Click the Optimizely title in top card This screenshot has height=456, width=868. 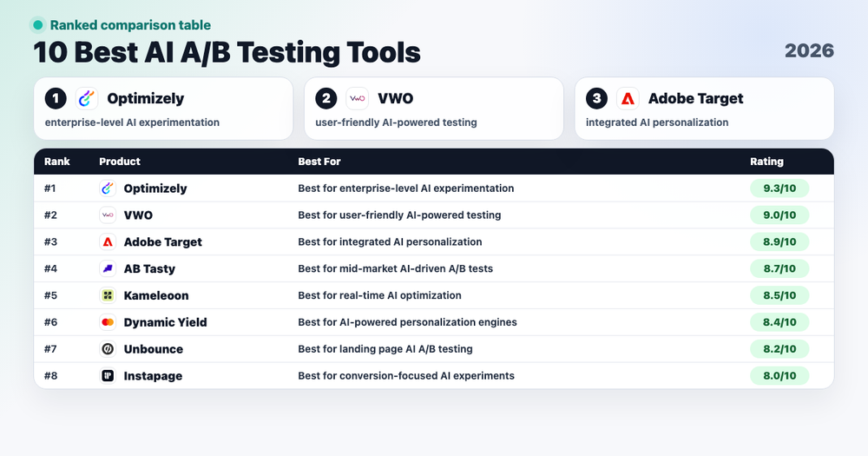click(146, 99)
